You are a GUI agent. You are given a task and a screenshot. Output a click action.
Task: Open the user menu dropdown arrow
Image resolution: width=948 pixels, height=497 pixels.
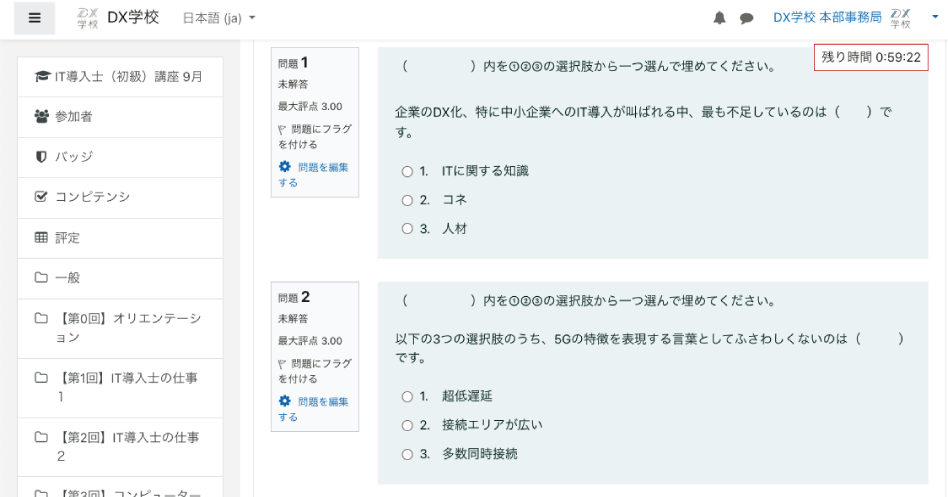[x=933, y=18]
